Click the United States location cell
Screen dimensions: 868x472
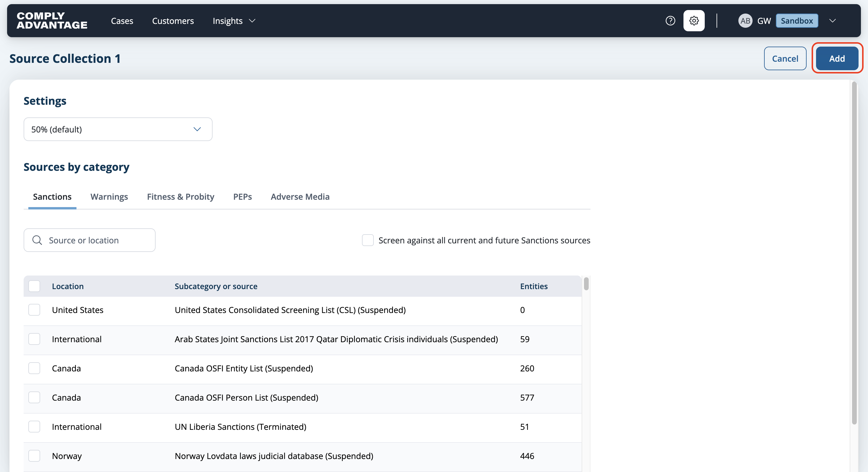click(77, 310)
